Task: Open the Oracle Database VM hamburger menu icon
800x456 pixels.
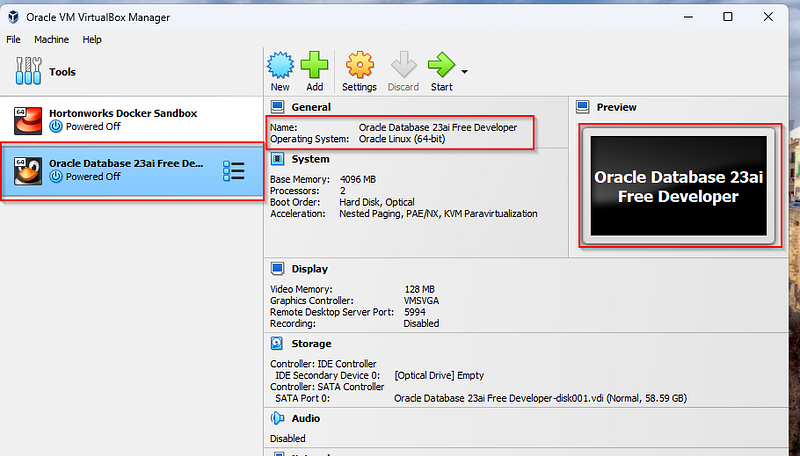Action: 234,171
